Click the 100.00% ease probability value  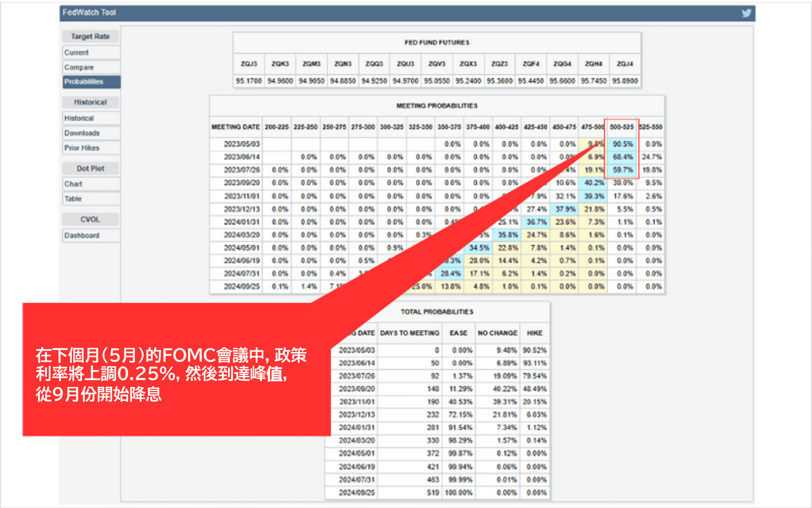click(x=459, y=493)
